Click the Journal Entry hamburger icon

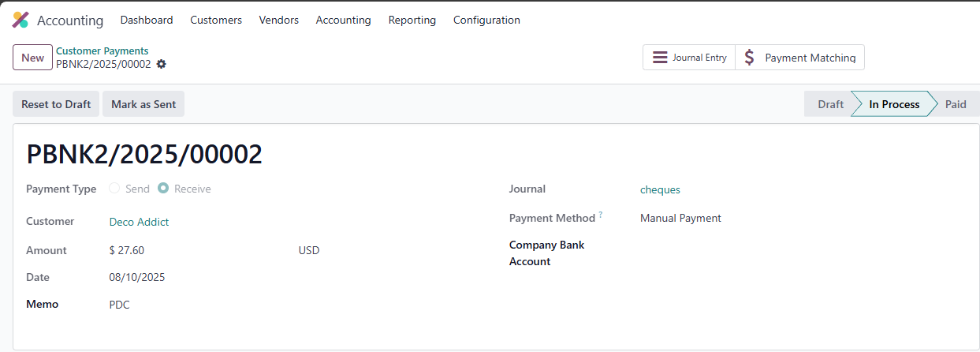[660, 58]
